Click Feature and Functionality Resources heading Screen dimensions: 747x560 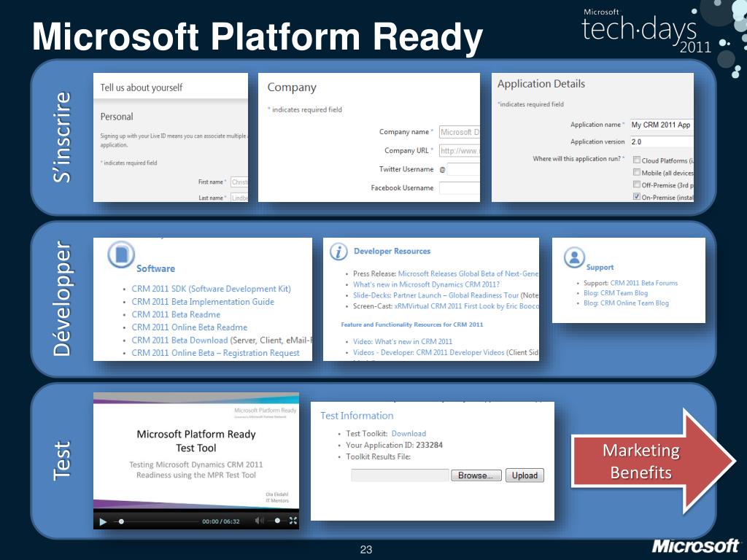(412, 324)
